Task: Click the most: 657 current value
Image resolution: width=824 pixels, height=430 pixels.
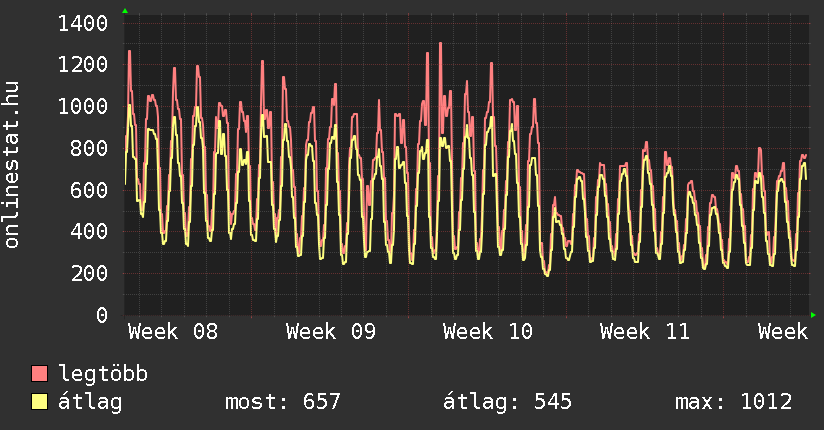Action: point(283,402)
